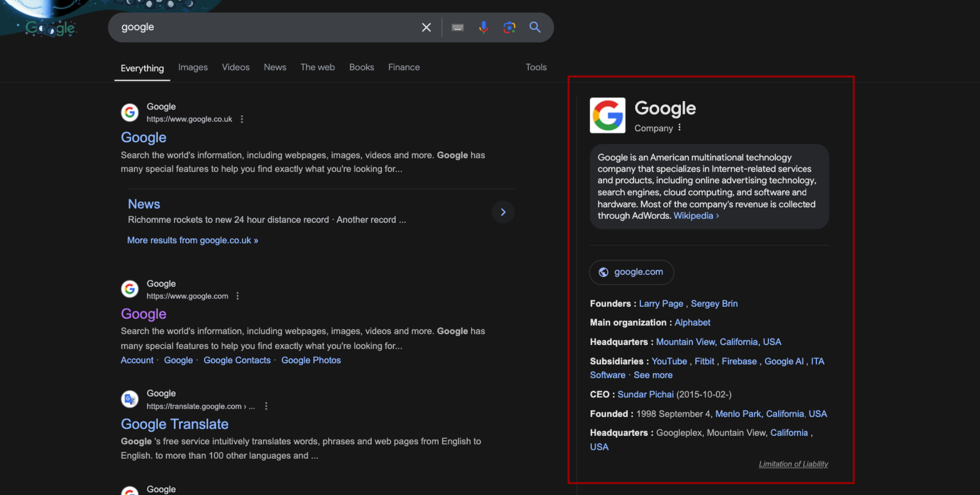
Task: Open the purple visited Google result title
Action: (143, 314)
